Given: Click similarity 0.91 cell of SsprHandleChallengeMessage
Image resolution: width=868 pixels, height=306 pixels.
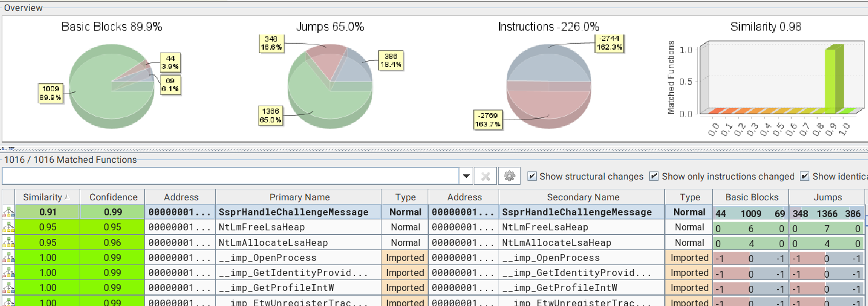Looking at the screenshot, I should tap(47, 212).
